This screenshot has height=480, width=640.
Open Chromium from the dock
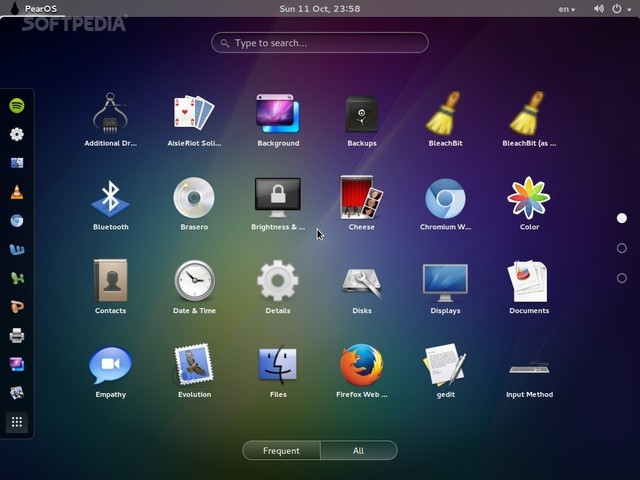[x=17, y=221]
